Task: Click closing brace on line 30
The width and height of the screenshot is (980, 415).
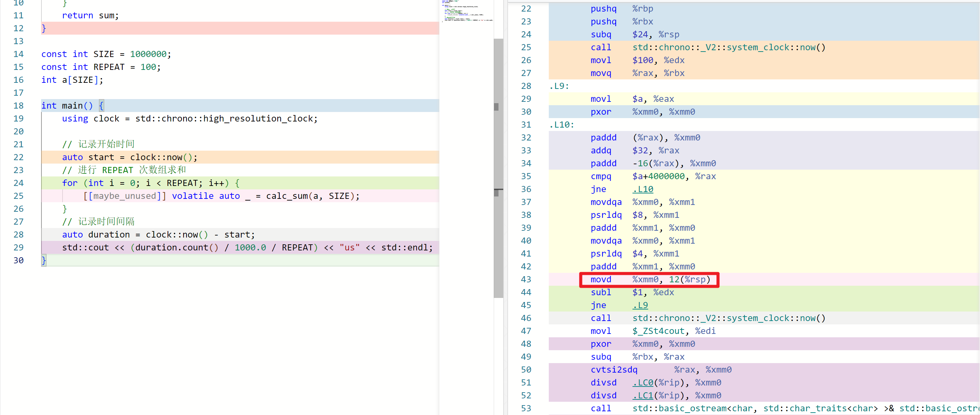Action: tap(44, 260)
